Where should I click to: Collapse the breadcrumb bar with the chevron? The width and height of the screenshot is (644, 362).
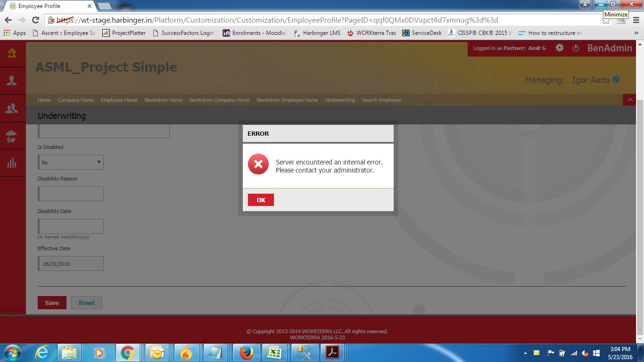(x=629, y=100)
